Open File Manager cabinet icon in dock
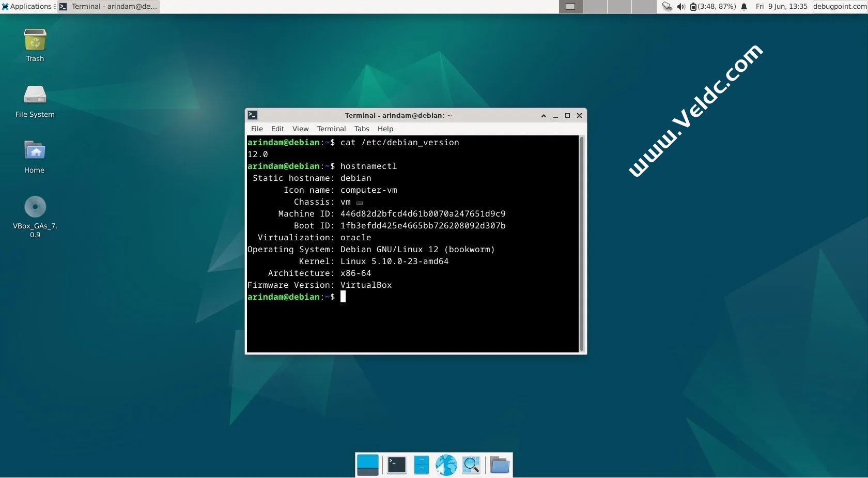The height and width of the screenshot is (478, 868). coord(422,465)
